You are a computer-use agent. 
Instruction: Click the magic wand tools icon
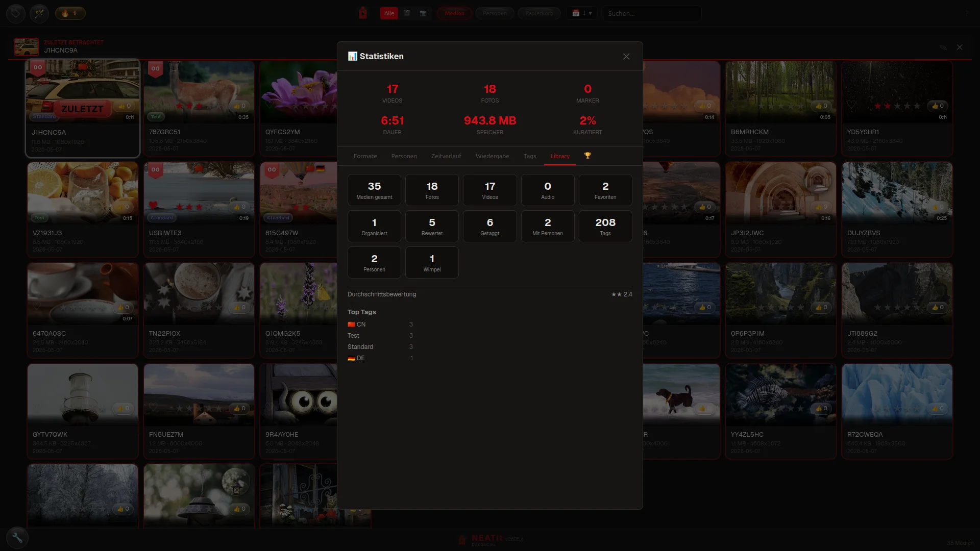[x=39, y=13]
